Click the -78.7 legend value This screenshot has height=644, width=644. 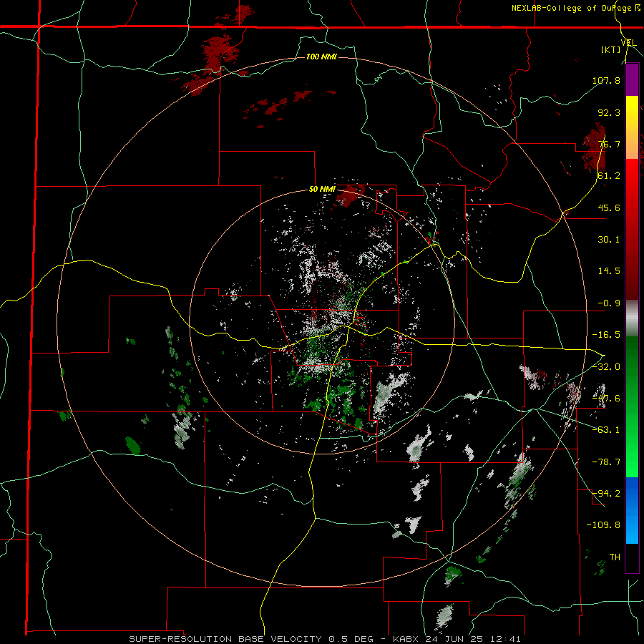point(606,462)
